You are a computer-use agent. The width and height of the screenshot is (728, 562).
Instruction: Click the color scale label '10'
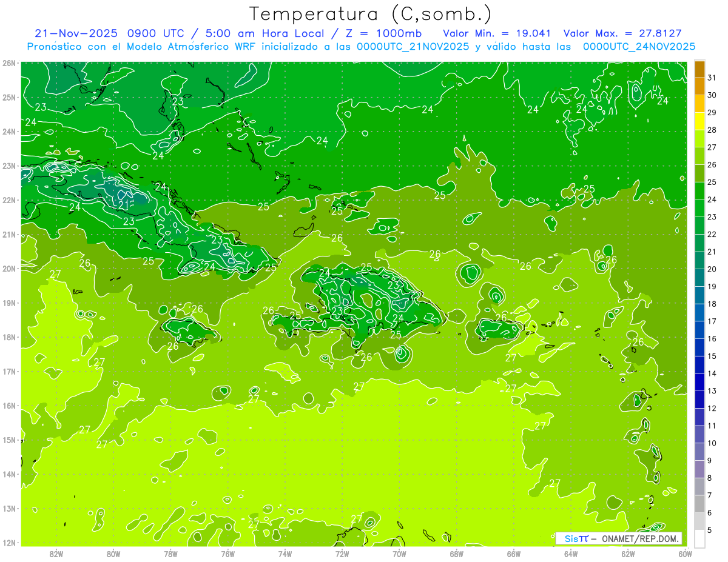[713, 443]
